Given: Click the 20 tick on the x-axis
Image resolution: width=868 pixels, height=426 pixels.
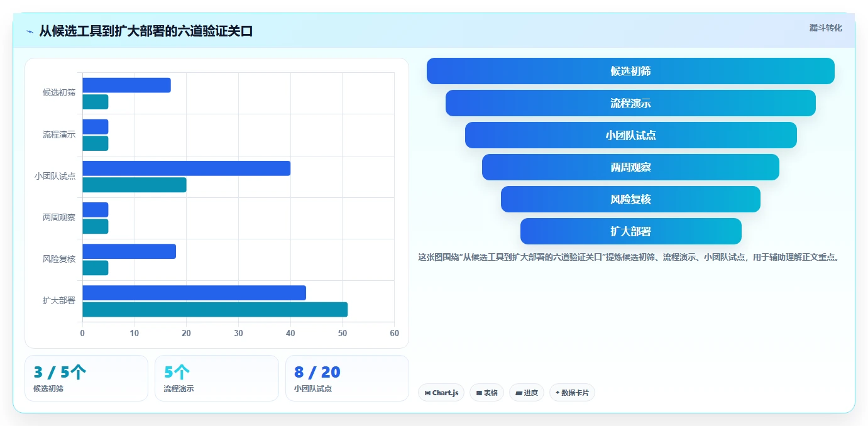Looking at the screenshot, I should pos(186,333).
